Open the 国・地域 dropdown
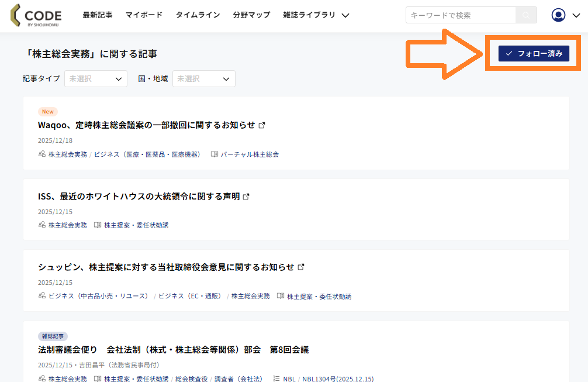Screen dimensions: 588x382 click(203, 78)
